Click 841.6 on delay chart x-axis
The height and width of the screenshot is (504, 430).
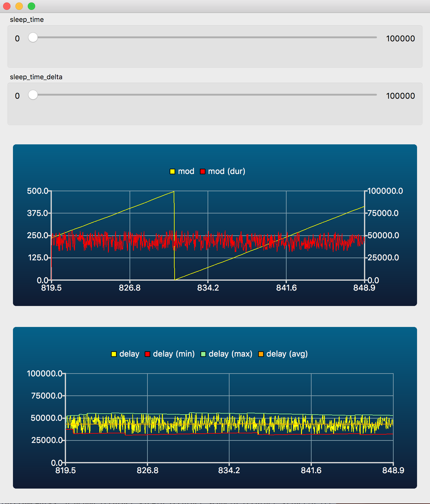pyautogui.click(x=311, y=470)
